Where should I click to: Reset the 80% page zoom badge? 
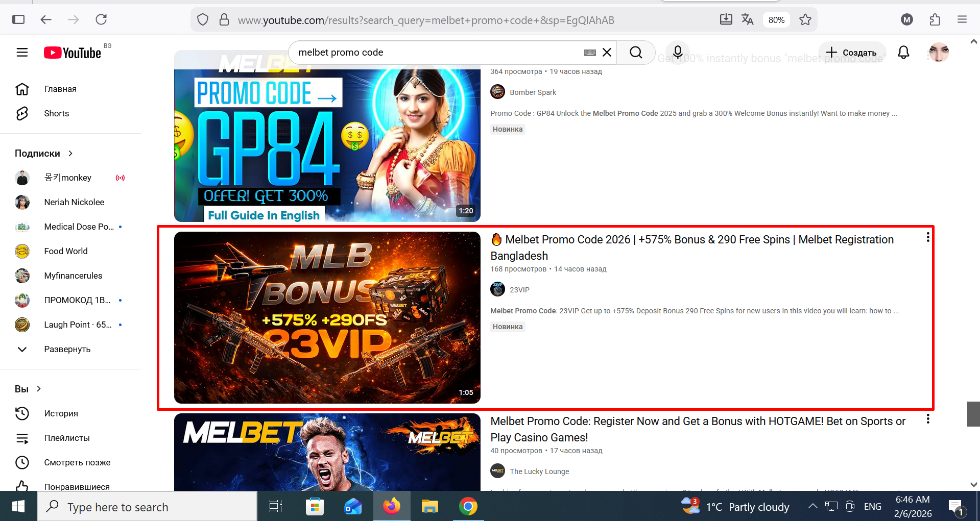776,20
